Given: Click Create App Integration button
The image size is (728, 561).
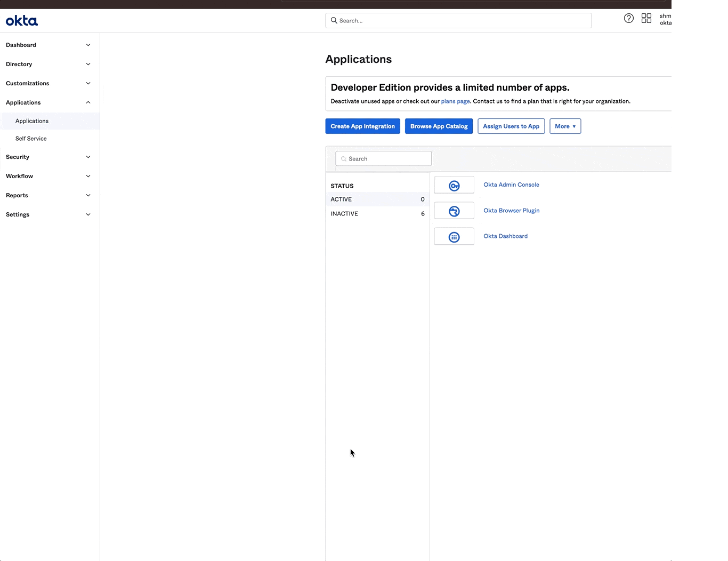Looking at the screenshot, I should pos(363,126).
